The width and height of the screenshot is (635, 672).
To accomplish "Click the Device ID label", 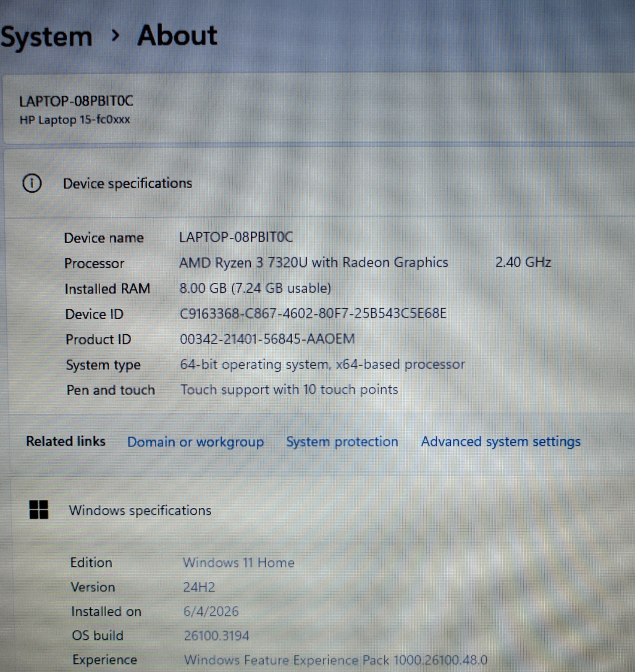I will pos(94,314).
